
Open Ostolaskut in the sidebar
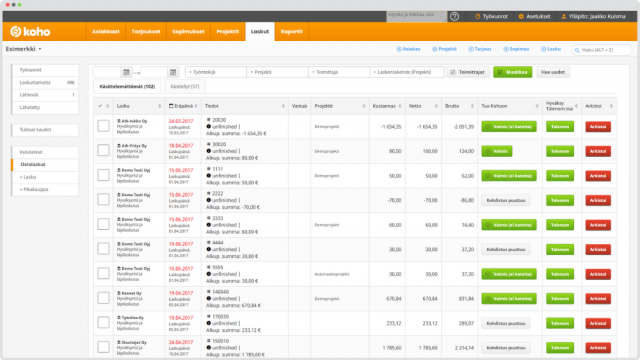(x=45, y=164)
